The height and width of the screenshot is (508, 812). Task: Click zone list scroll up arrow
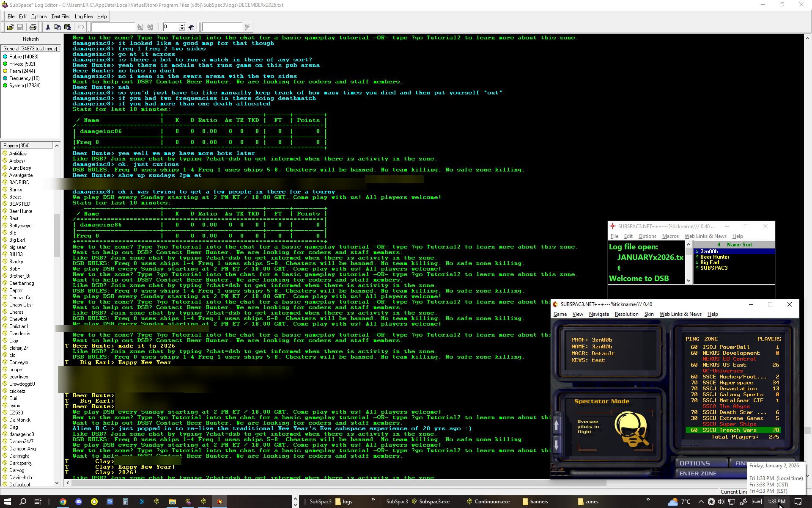[x=556, y=425]
